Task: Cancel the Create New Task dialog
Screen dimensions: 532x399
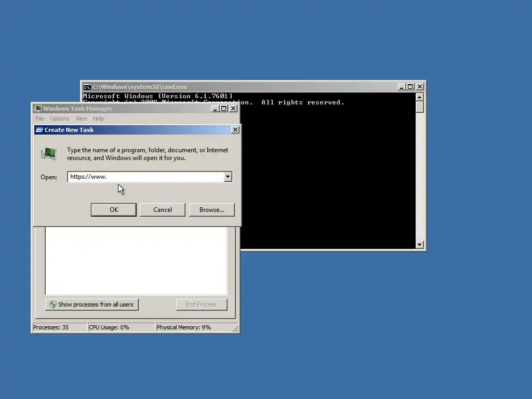Action: tap(163, 210)
